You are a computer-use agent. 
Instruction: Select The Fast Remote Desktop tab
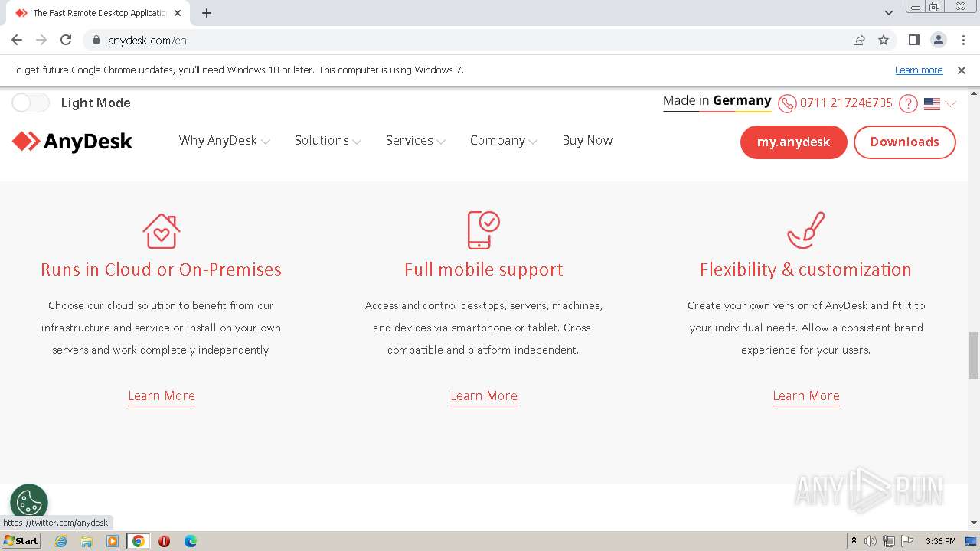(99, 13)
